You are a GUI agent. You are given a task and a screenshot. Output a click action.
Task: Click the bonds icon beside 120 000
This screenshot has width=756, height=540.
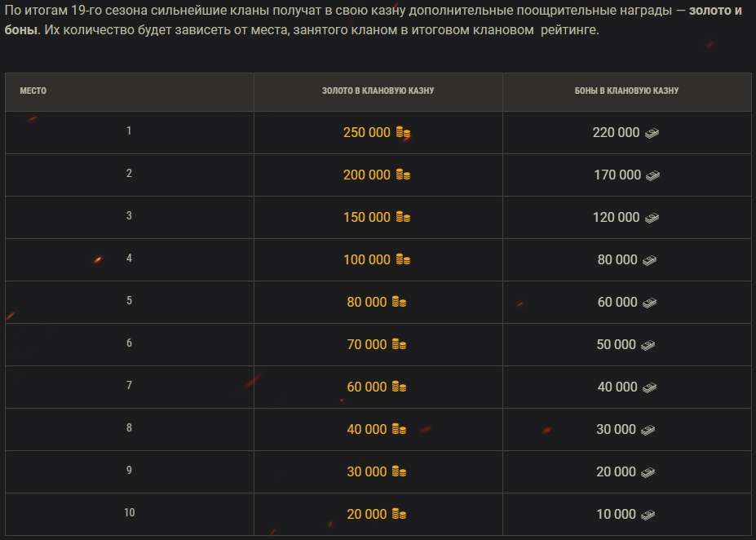click(x=652, y=218)
